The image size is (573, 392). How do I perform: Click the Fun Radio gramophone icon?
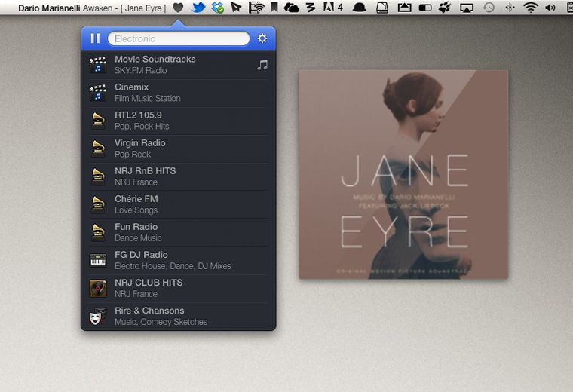point(98,233)
